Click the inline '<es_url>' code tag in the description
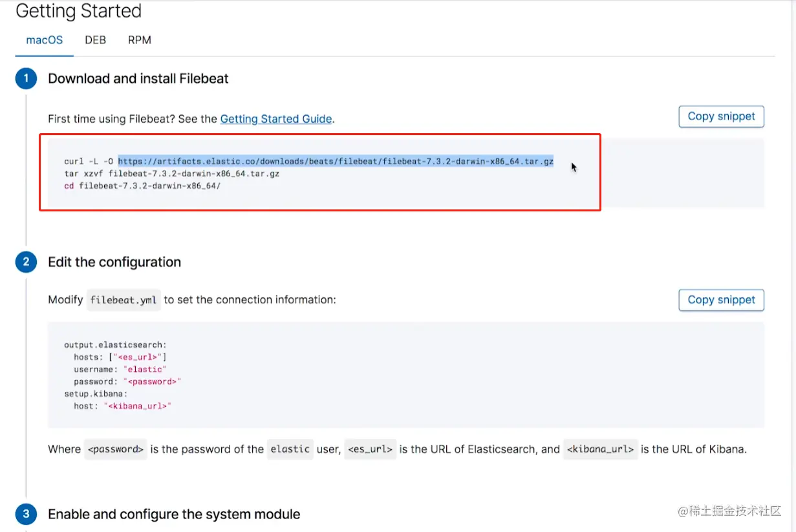The height and width of the screenshot is (532, 796). [370, 449]
